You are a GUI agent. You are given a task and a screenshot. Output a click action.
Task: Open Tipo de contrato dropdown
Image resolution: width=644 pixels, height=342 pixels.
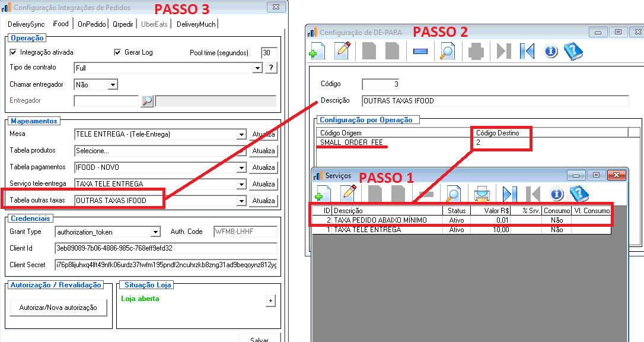pos(257,68)
